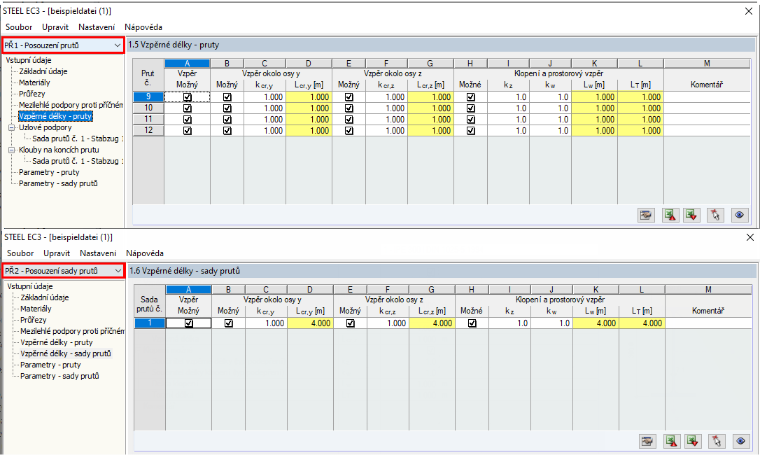Select Uzlové podpory in the upper tree
The height and width of the screenshot is (456, 760).
(x=45, y=127)
